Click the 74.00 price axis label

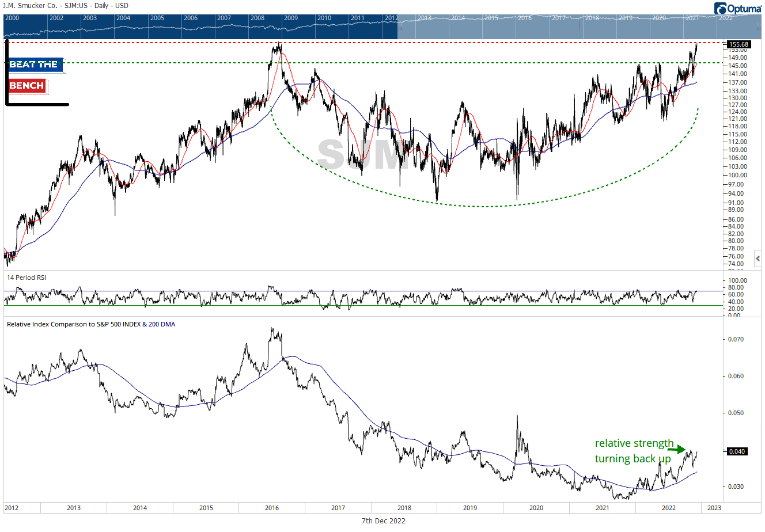pyautogui.click(x=737, y=264)
